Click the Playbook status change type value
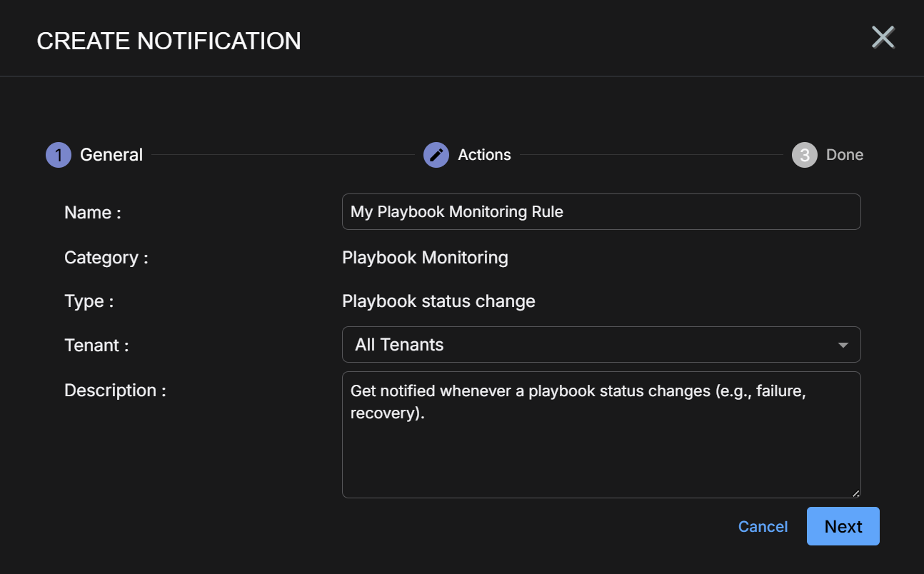 coord(438,301)
